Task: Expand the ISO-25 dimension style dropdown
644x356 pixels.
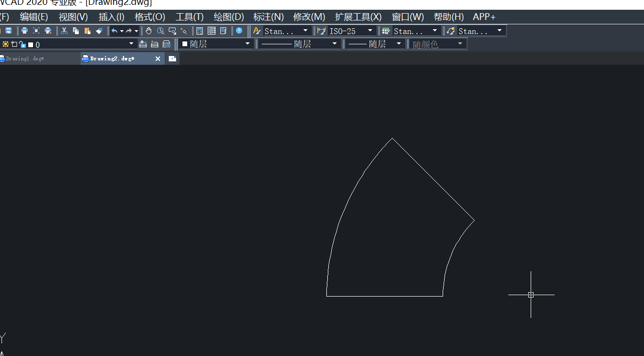Action: coord(370,31)
